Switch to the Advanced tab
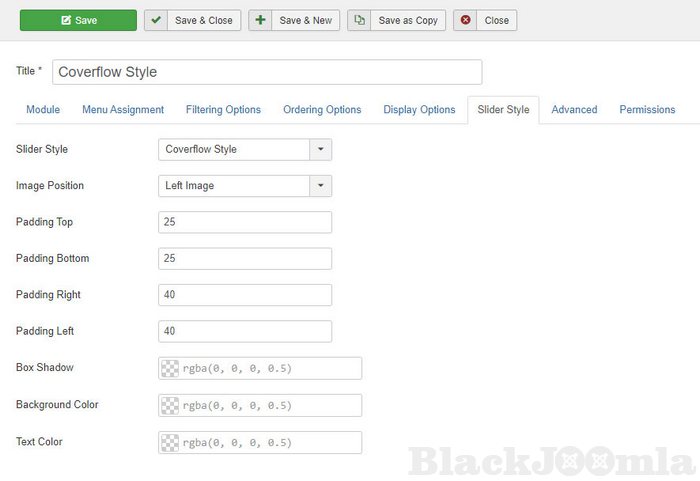 tap(574, 110)
